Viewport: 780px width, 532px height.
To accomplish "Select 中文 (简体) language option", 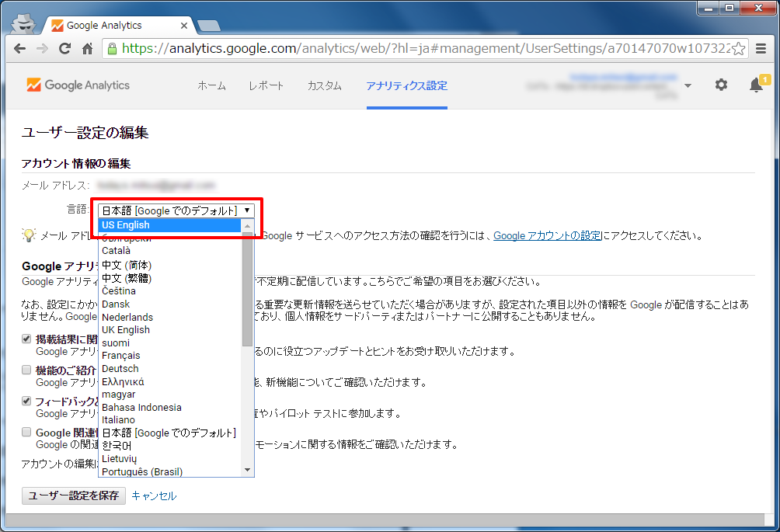I will pyautogui.click(x=169, y=265).
